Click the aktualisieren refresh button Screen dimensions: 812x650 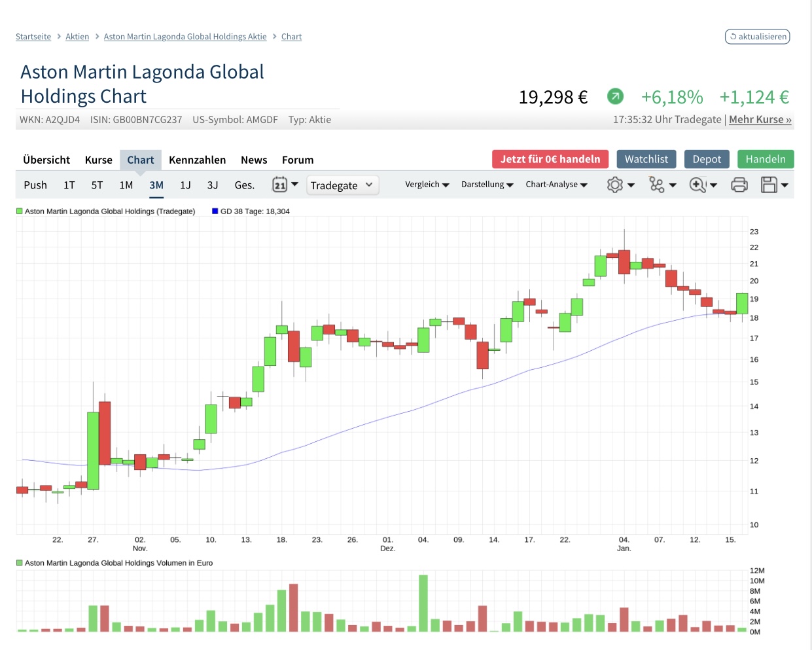pyautogui.click(x=758, y=37)
